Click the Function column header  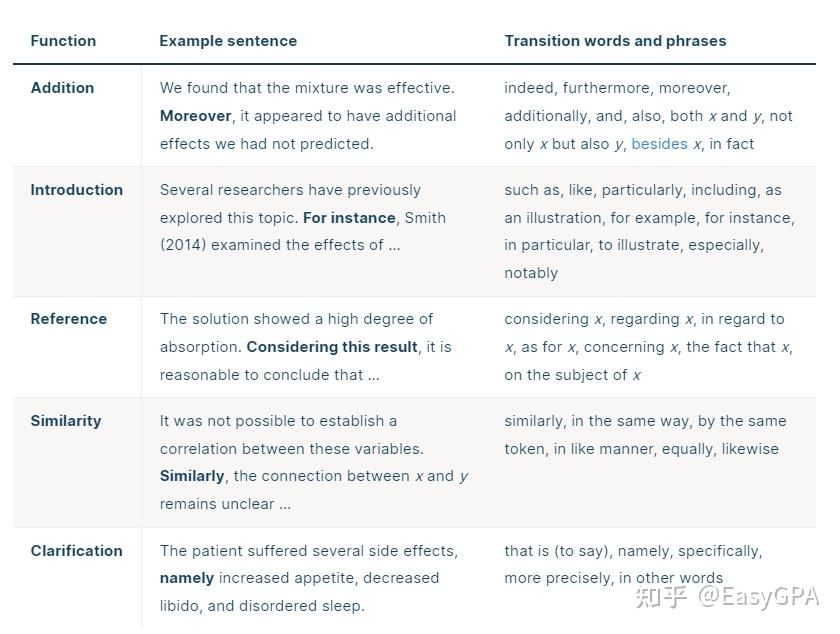(x=63, y=41)
